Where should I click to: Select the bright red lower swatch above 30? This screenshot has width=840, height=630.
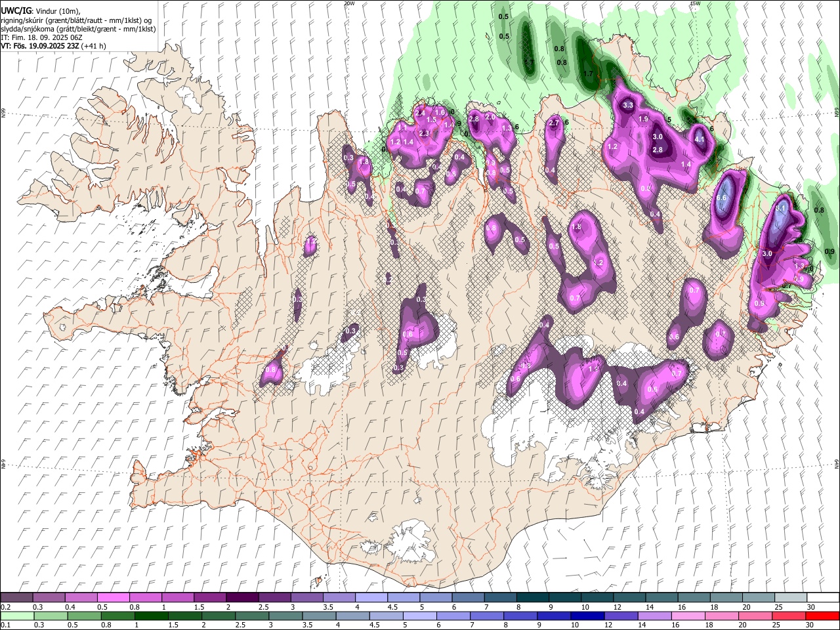point(822,616)
